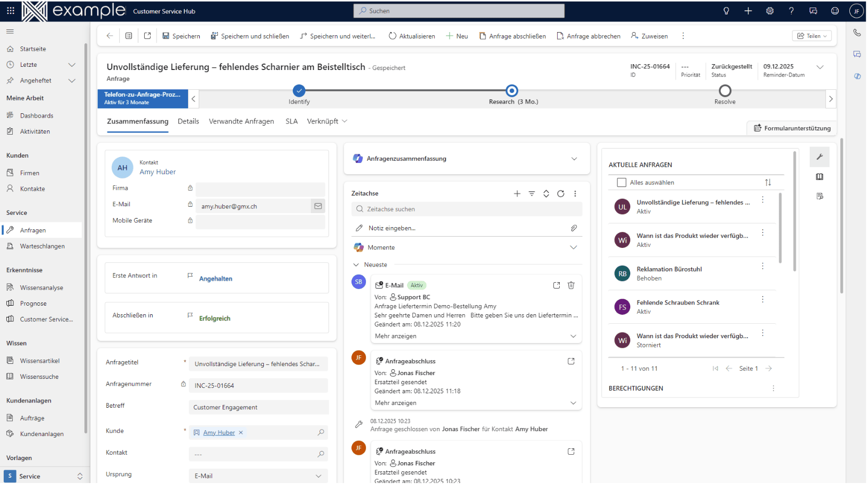Viewport: 868px width, 490px height.
Task: Open the Verwandte Anfragen tab
Action: [x=241, y=121]
